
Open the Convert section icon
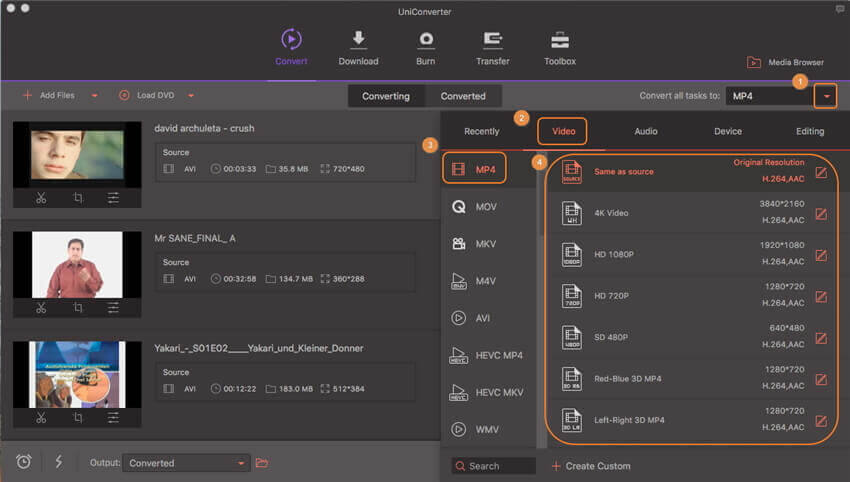[292, 40]
